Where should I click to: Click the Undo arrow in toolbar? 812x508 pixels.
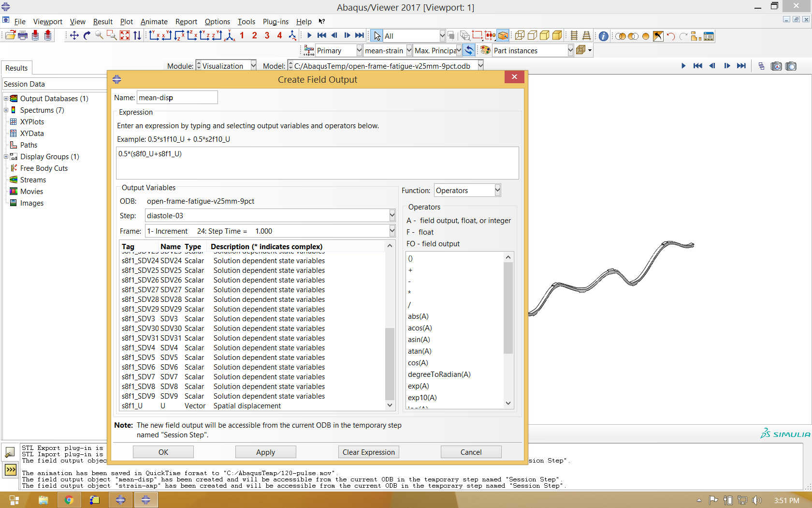(671, 36)
